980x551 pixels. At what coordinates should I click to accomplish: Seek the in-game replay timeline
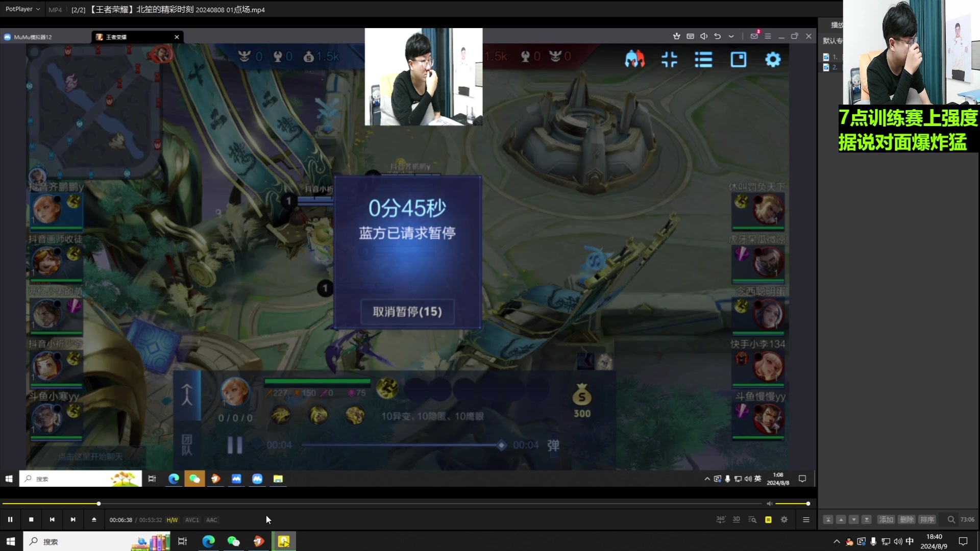402,445
